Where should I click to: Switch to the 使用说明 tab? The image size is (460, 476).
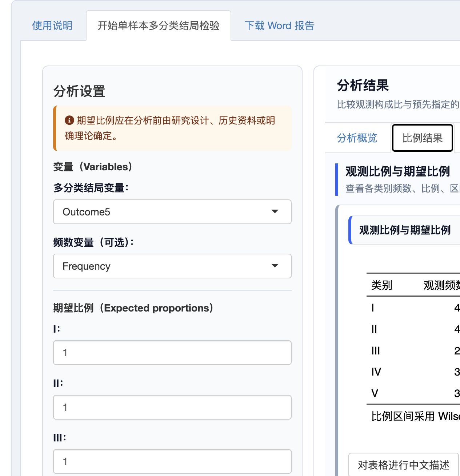click(x=52, y=25)
